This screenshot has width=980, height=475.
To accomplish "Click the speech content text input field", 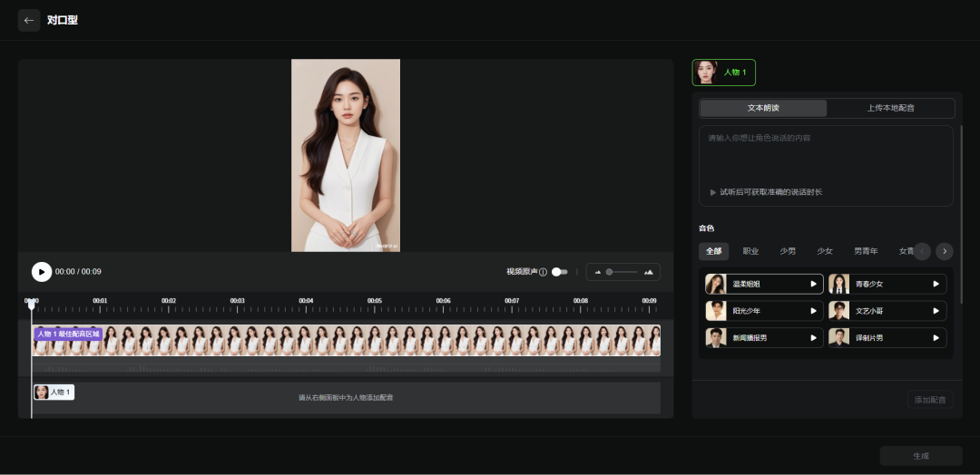I will [826, 154].
